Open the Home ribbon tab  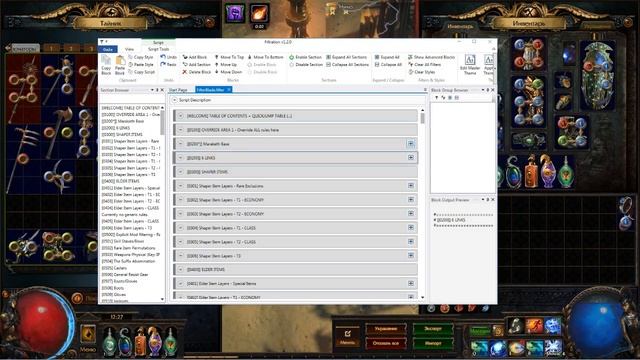(x=108, y=49)
